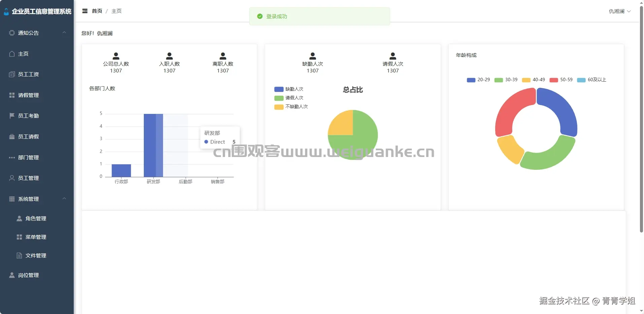Open 角色管理 submenu item
Viewport: 644px width, 314px height.
pyautogui.click(x=37, y=219)
